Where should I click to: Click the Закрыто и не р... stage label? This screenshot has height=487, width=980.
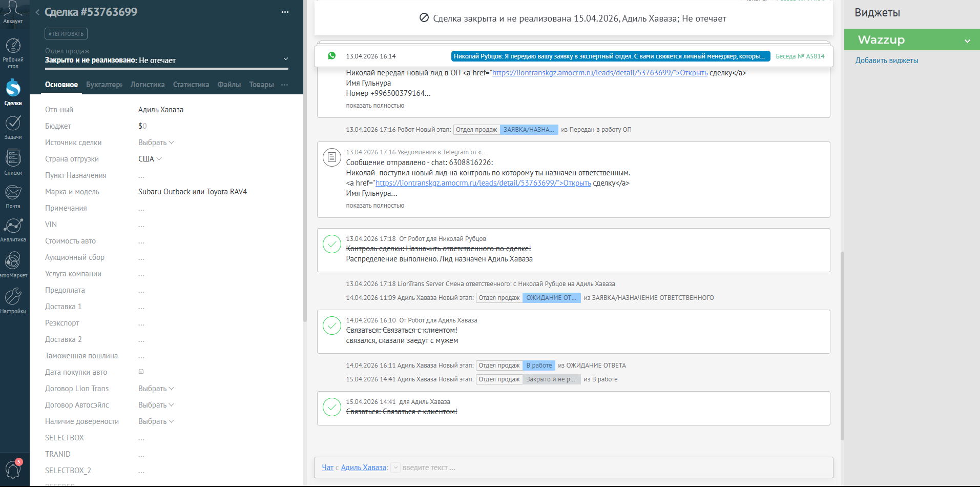(551, 379)
